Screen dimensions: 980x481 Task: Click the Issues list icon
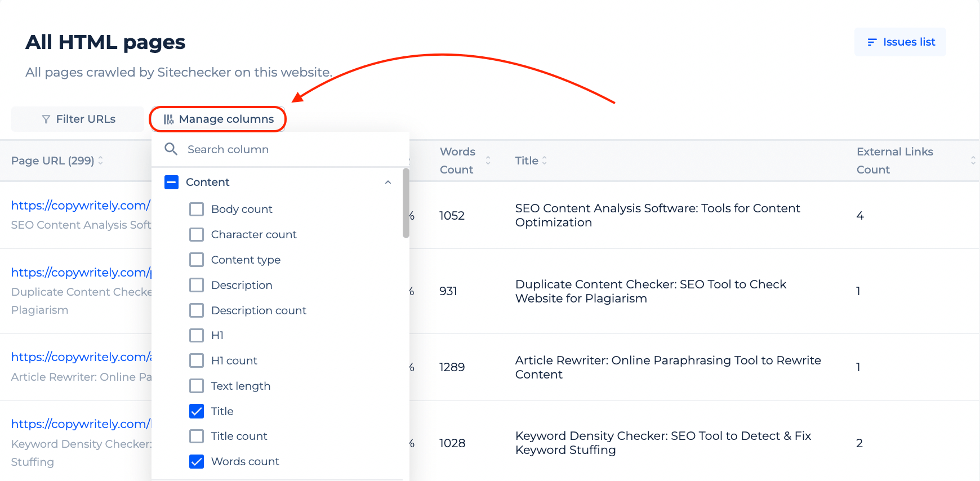[x=872, y=42]
